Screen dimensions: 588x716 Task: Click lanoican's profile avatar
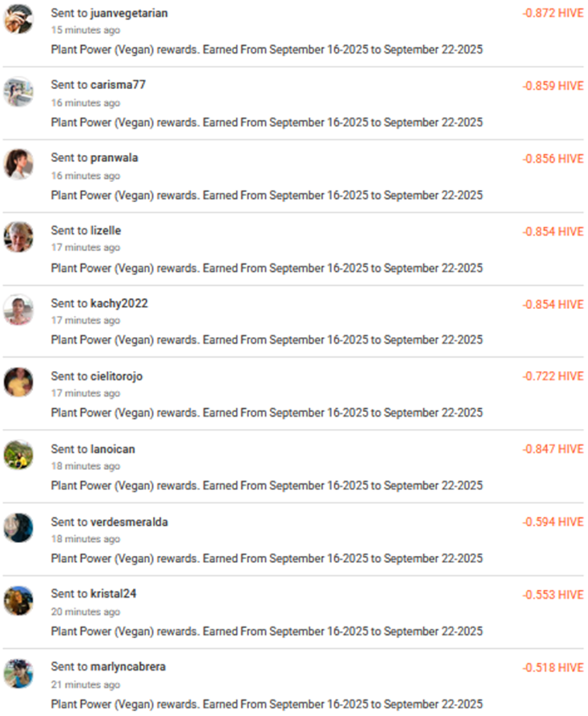click(18, 455)
